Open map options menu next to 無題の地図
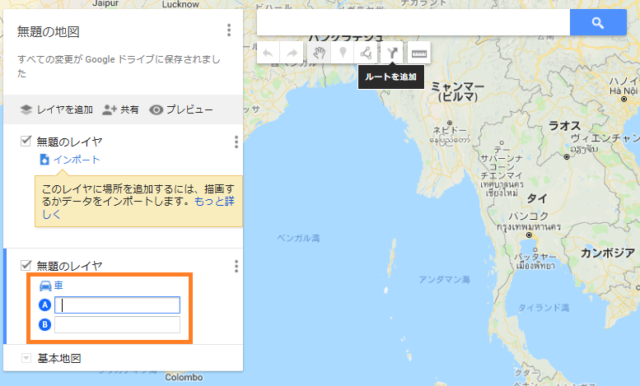The height and width of the screenshot is (386, 640). click(x=229, y=30)
